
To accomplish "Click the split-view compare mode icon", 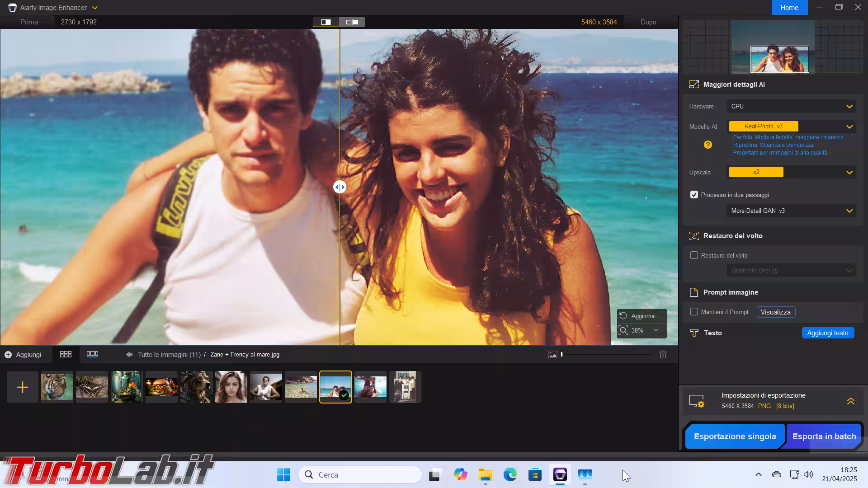I will click(x=326, y=22).
